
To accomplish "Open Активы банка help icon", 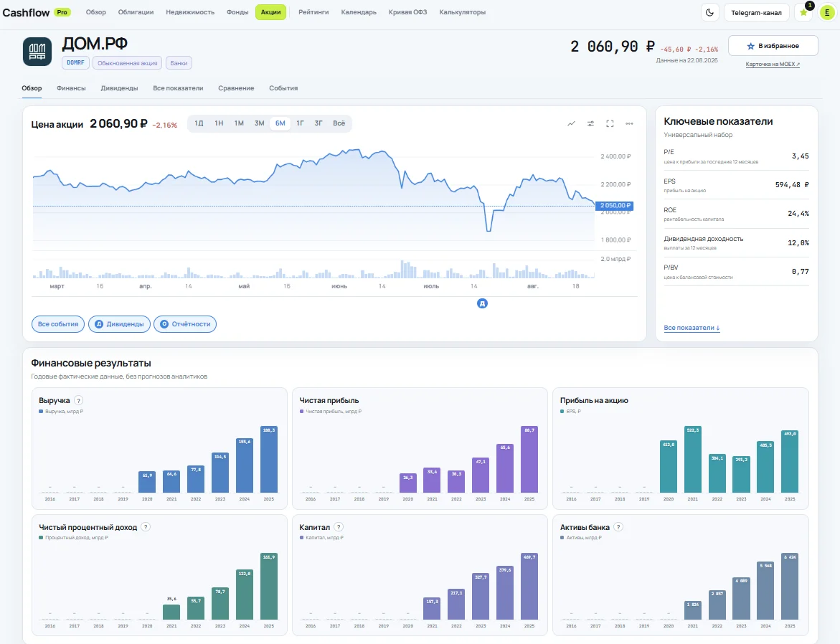I will click(618, 527).
